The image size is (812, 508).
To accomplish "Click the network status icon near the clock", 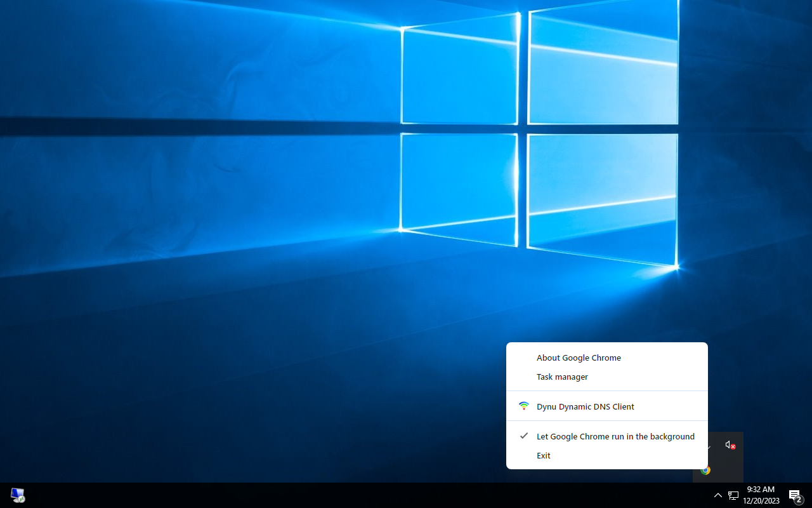I will click(733, 495).
